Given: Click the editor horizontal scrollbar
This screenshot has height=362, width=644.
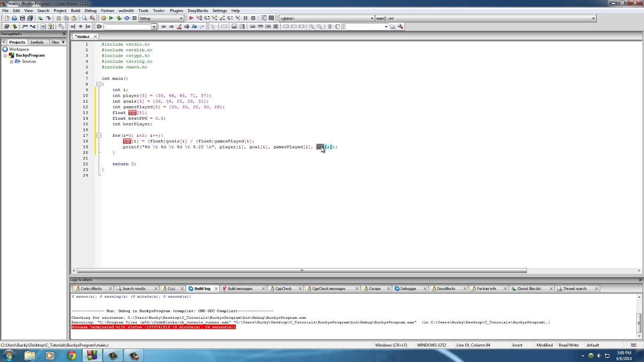Looking at the screenshot, I should coord(302,270).
